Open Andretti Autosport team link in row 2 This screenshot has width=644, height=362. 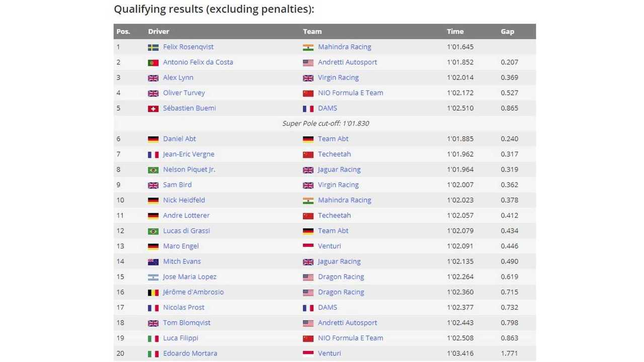[347, 62]
